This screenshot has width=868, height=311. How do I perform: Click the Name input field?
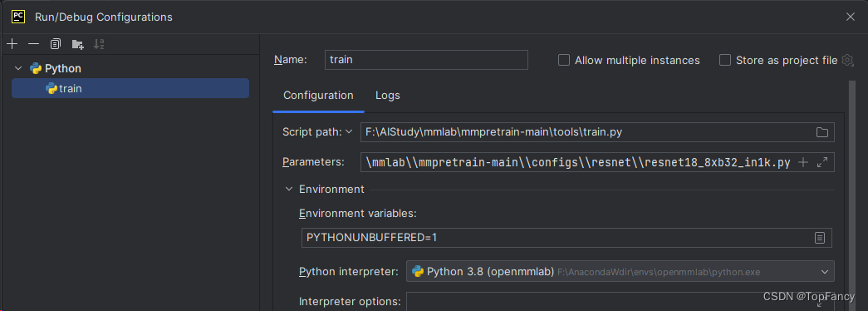(426, 60)
